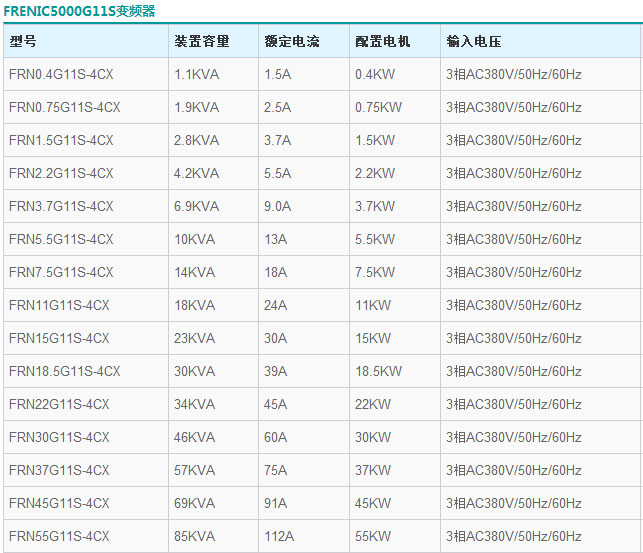Click the 型号 column header
This screenshot has width=643, height=553.
(23, 42)
